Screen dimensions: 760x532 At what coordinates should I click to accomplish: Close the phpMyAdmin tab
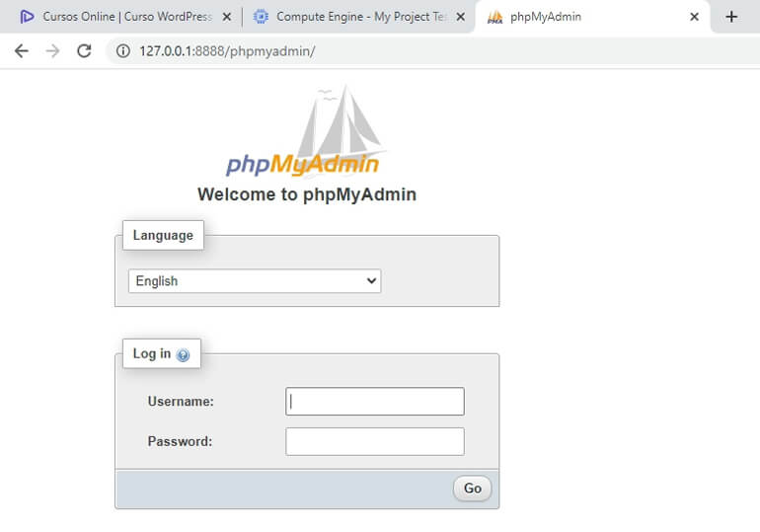(694, 17)
